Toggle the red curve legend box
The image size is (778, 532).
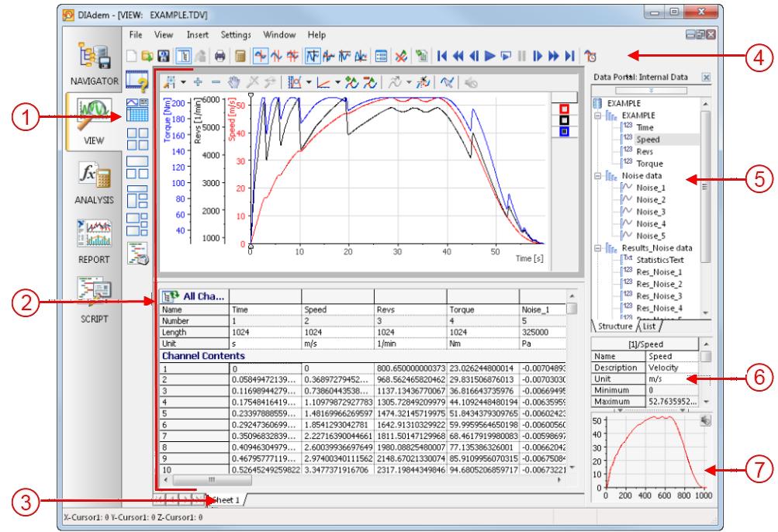coord(564,108)
